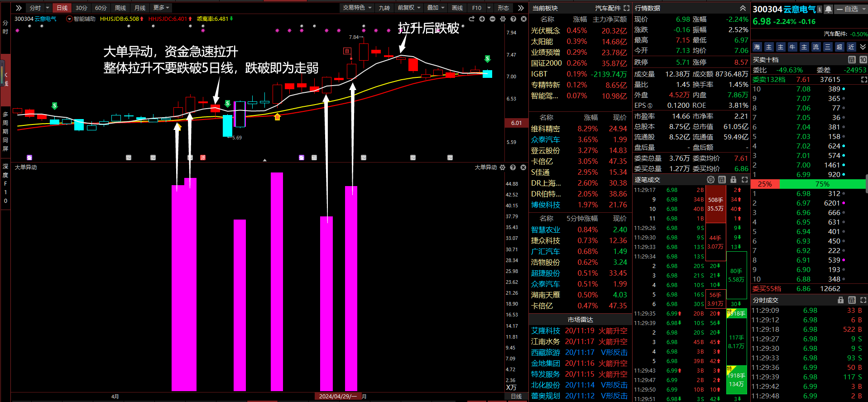The image size is (868, 402).
Task: Maximize the 委卖132档 order book
Action: (864, 80)
